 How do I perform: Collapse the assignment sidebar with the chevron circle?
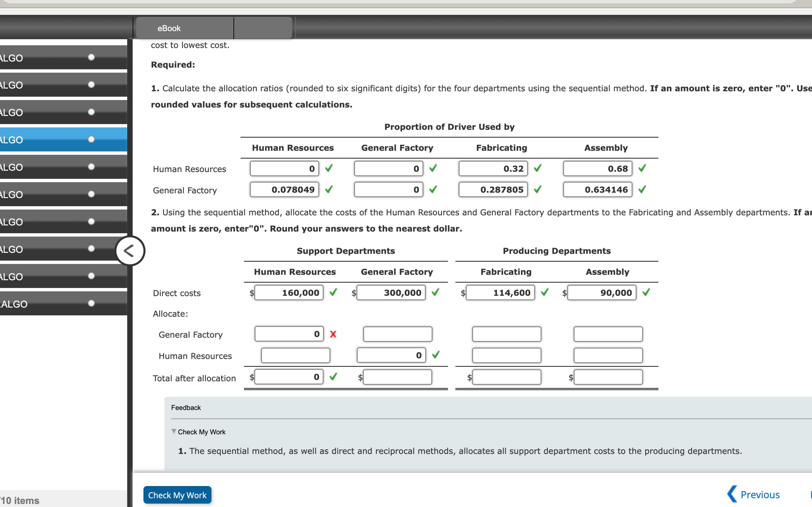(x=130, y=251)
